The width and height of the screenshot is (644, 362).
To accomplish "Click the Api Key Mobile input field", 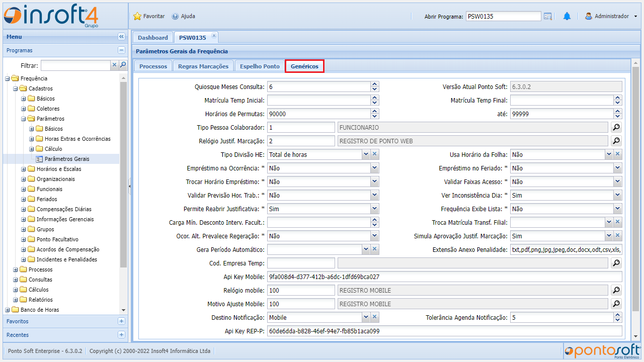I will [444, 277].
